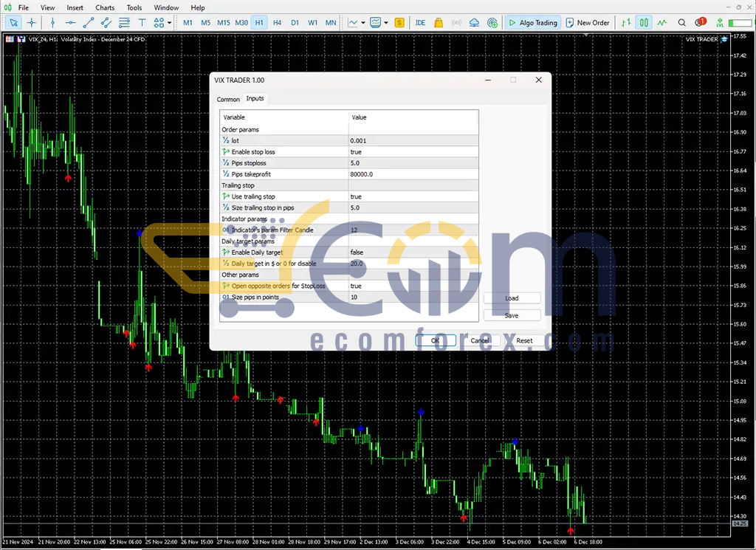Expand the indicators dropdown arrow

point(363,23)
